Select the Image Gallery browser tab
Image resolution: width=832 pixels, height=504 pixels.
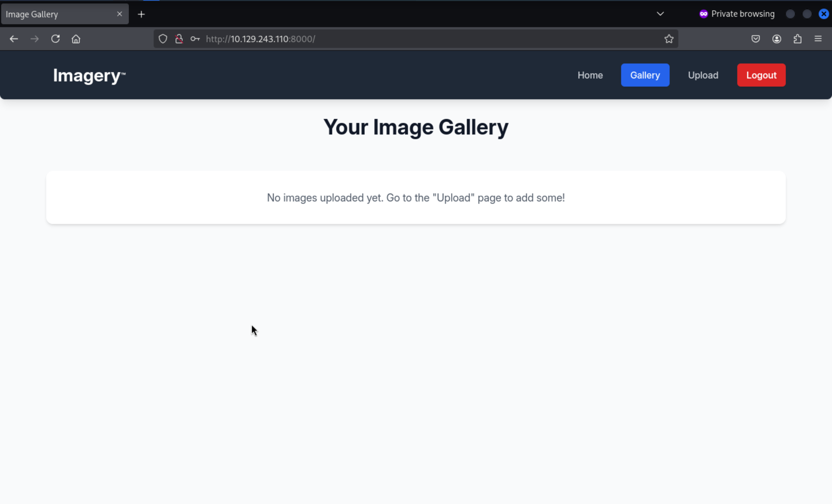click(x=57, y=14)
